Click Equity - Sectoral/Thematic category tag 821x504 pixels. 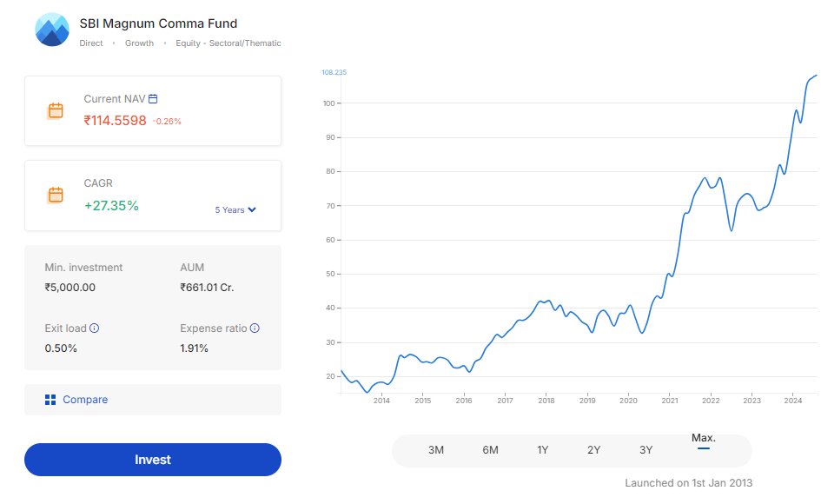coord(228,43)
